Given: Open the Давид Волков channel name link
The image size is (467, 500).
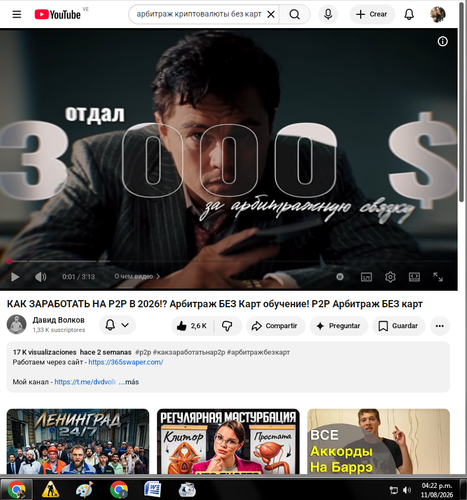Looking at the screenshot, I should [x=59, y=320].
